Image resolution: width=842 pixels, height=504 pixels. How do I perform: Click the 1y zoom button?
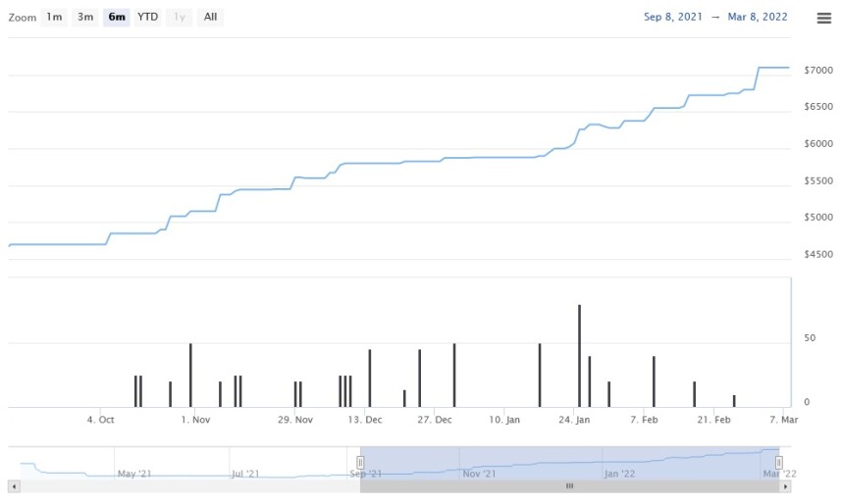click(180, 17)
